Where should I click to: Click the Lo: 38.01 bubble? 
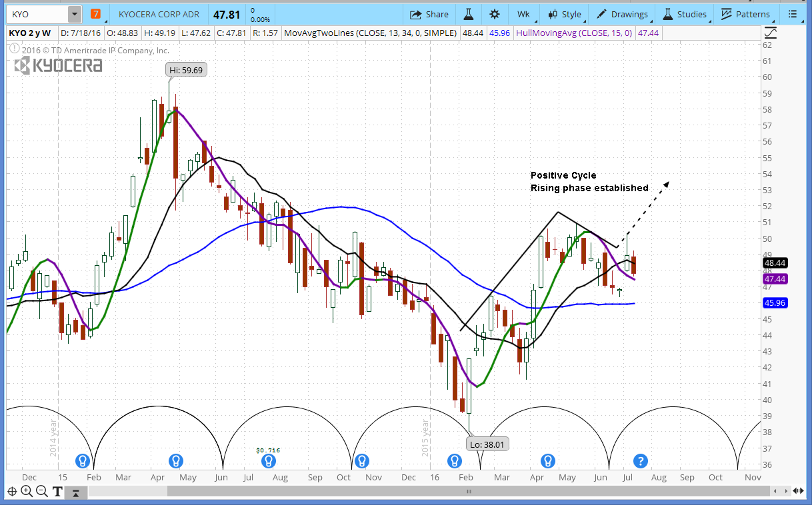tap(487, 443)
